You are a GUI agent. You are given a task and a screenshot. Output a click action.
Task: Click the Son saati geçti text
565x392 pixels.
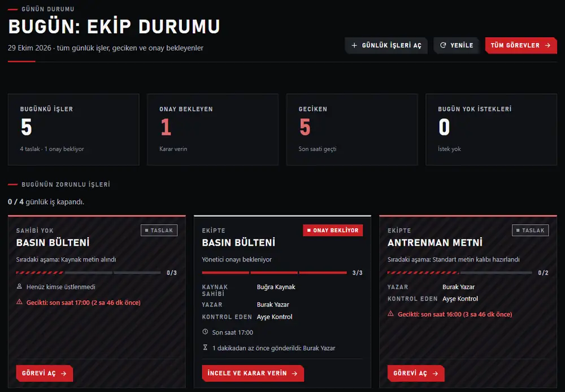pos(318,149)
